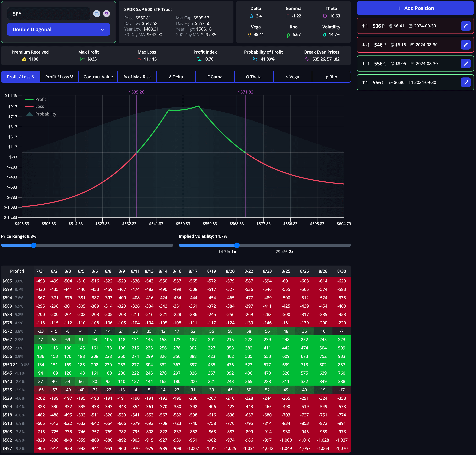Click the 7/31 column header
Viewport: 476px width, 455px height.
coord(40,271)
